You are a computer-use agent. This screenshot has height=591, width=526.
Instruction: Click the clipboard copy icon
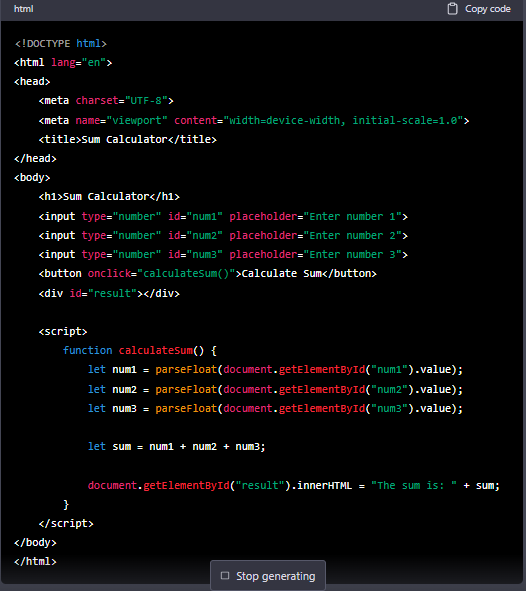point(452,9)
